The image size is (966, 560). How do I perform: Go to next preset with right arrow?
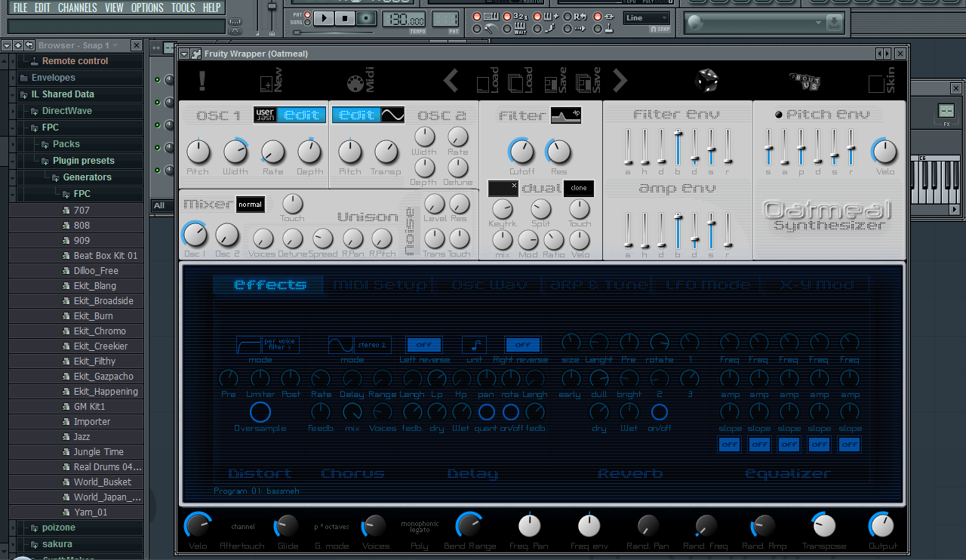620,80
